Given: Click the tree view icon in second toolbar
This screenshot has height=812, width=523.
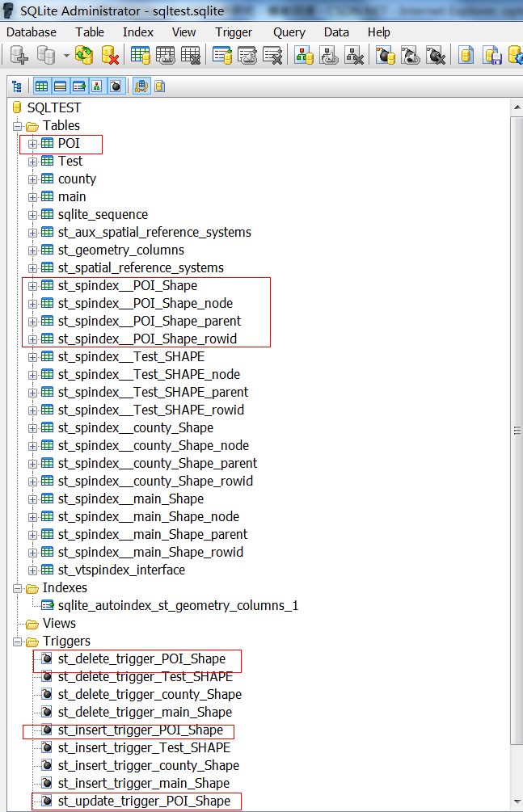Looking at the screenshot, I should pyautogui.click(x=17, y=86).
